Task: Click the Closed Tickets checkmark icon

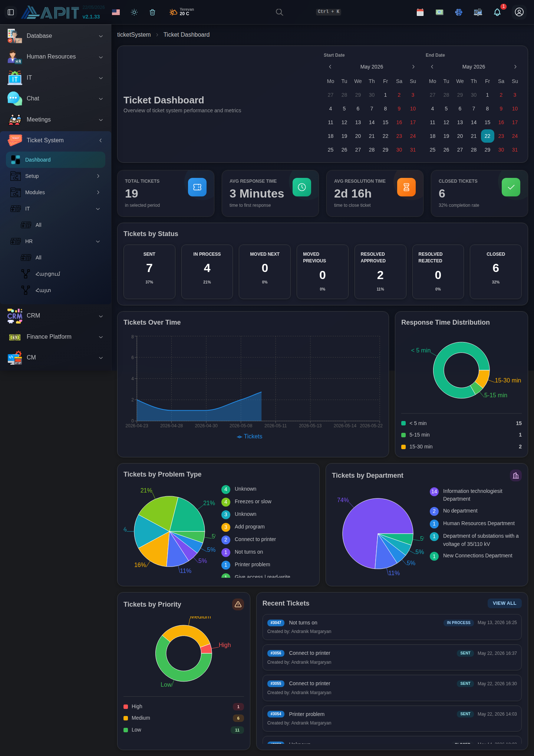Action: tap(511, 187)
